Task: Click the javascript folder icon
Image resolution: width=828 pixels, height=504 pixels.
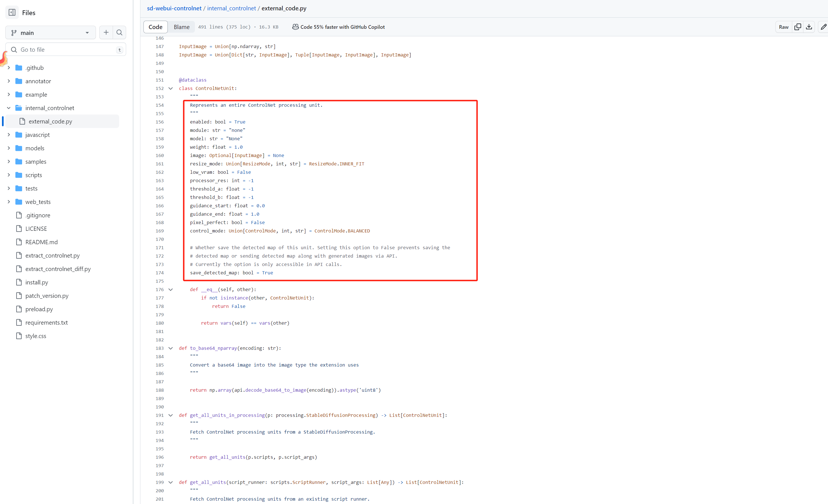Action: click(x=19, y=135)
